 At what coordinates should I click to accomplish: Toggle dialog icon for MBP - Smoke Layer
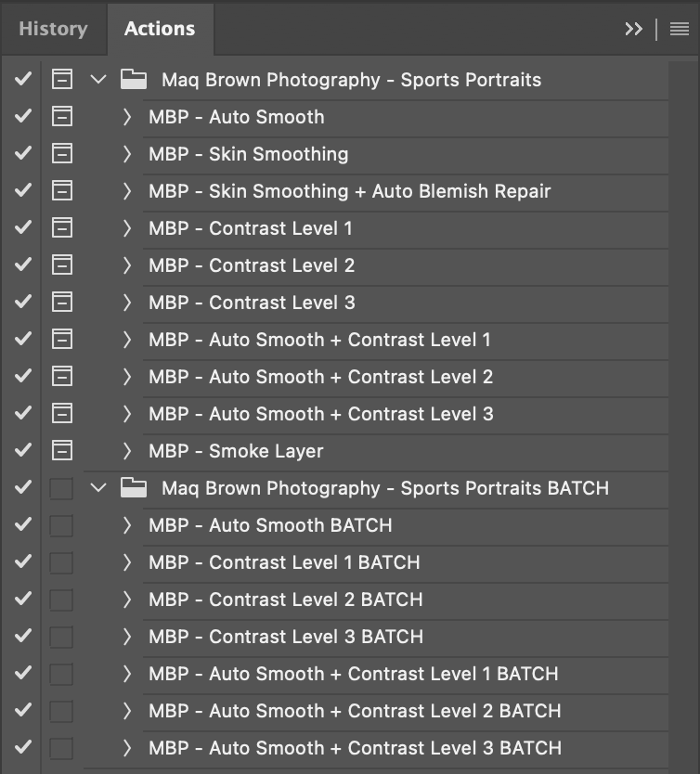click(62, 450)
